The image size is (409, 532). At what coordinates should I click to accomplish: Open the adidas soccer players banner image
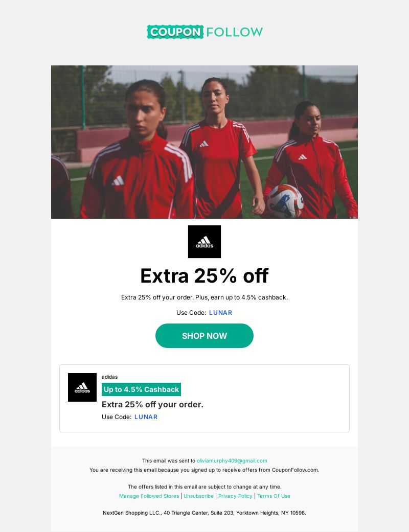pyautogui.click(x=204, y=142)
